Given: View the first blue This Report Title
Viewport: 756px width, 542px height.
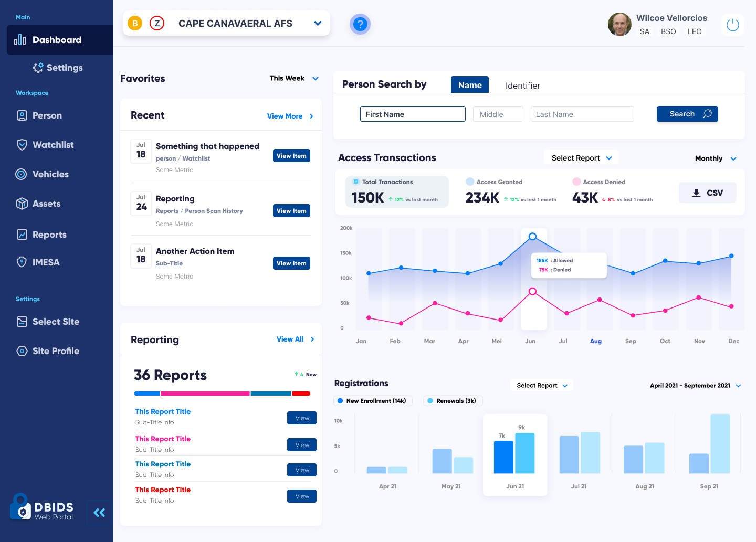Looking at the screenshot, I should click(x=302, y=418).
